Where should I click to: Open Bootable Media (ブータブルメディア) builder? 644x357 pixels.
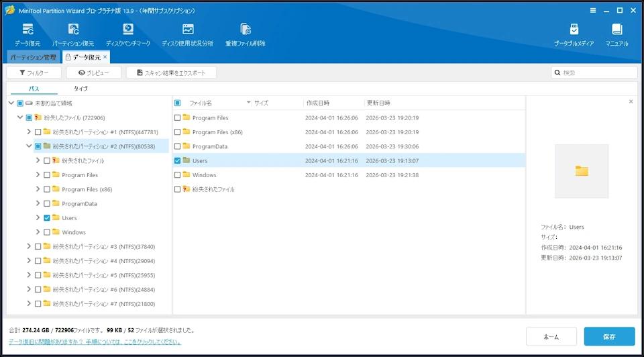(x=574, y=34)
